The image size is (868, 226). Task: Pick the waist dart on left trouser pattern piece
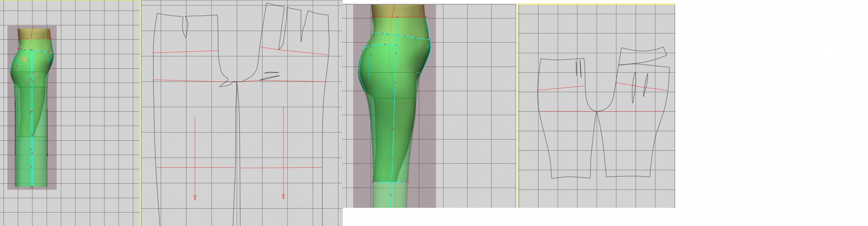[x=187, y=27]
